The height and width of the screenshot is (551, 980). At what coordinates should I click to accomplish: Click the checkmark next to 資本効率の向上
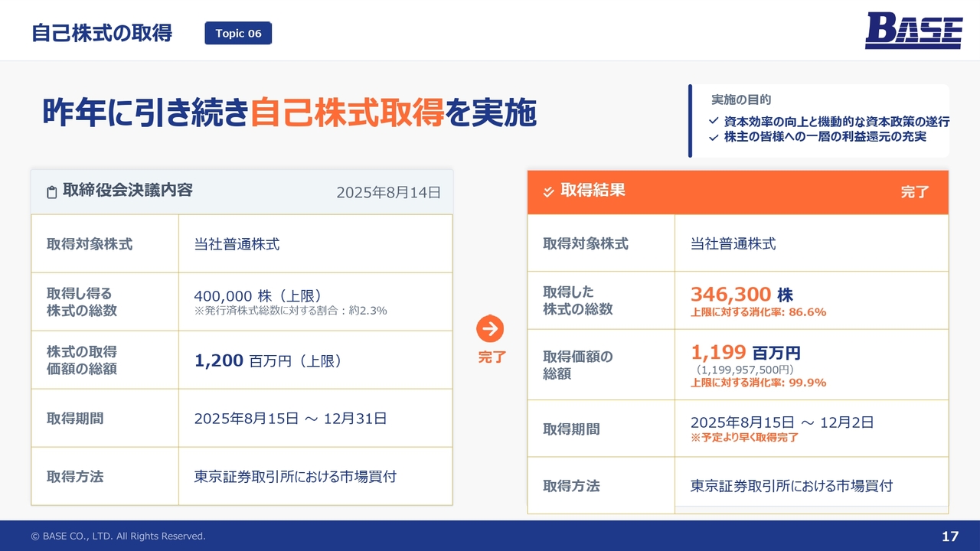pos(714,122)
